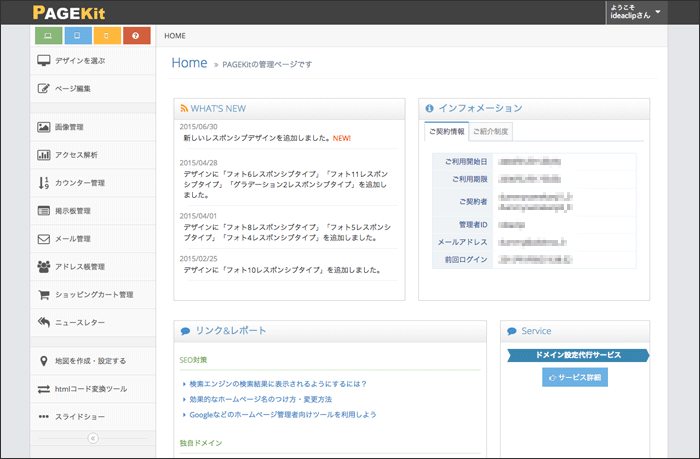Open ニュースレター menu item
This screenshot has width=700, height=459.
pyautogui.click(x=93, y=322)
